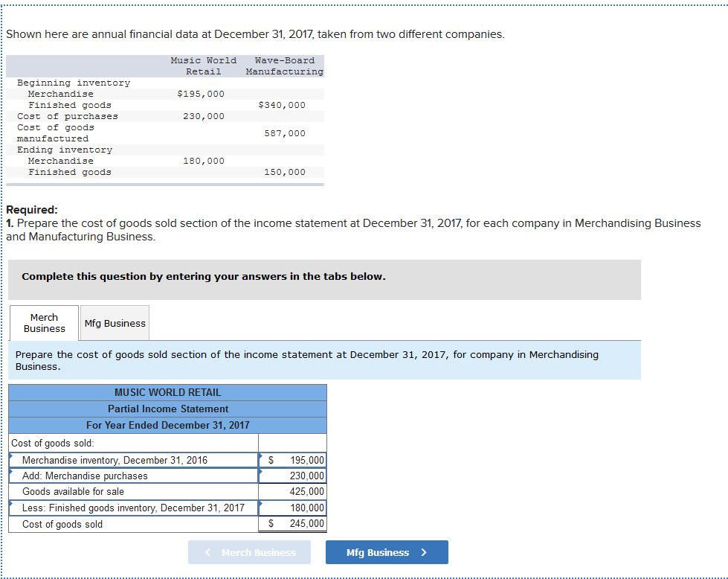The image size is (728, 579).
Task: Select the Goods available for sale label
Action: pos(73,492)
